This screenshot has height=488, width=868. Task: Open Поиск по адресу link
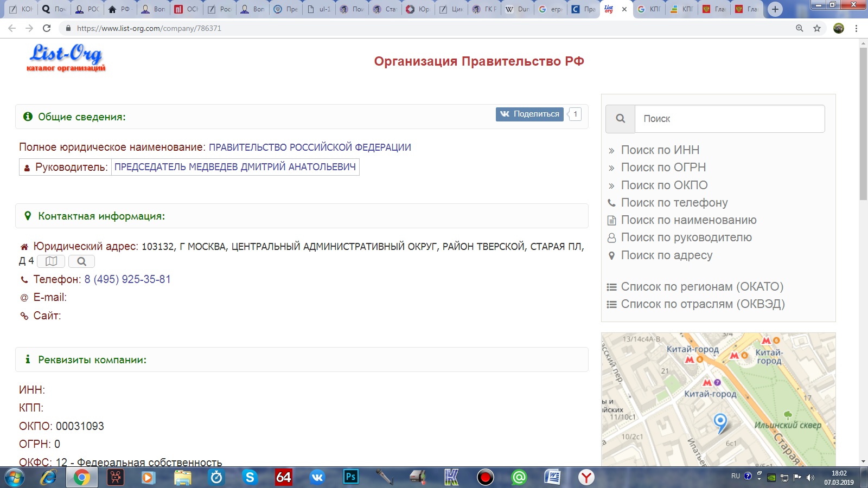[667, 255]
